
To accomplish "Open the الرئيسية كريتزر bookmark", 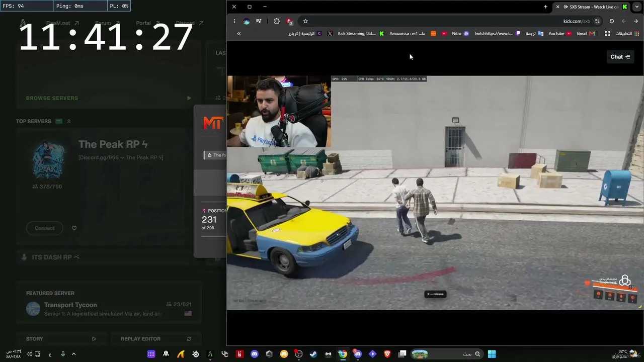I will [305, 34].
